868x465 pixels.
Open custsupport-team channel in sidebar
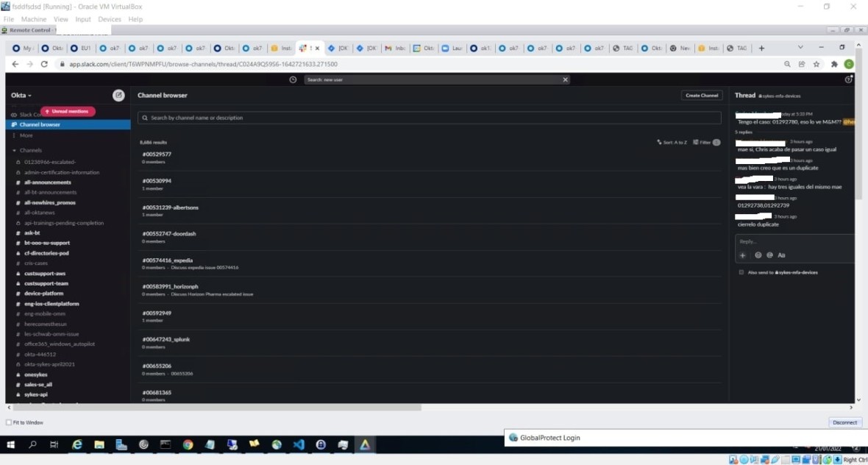point(46,283)
